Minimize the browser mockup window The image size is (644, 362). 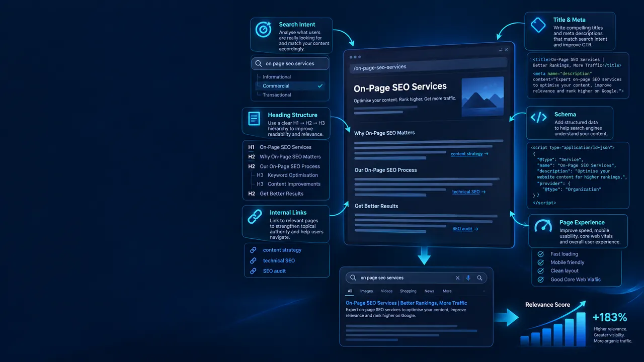(501, 50)
